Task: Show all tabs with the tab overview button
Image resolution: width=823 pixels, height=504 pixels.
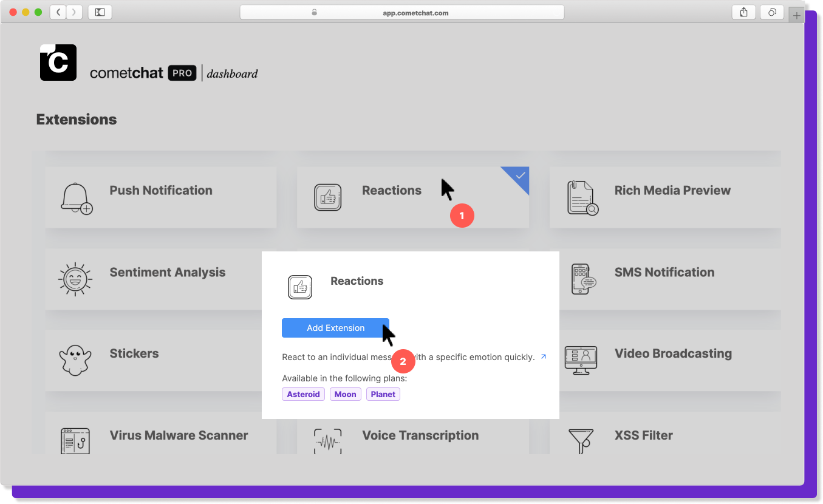Action: [772, 12]
